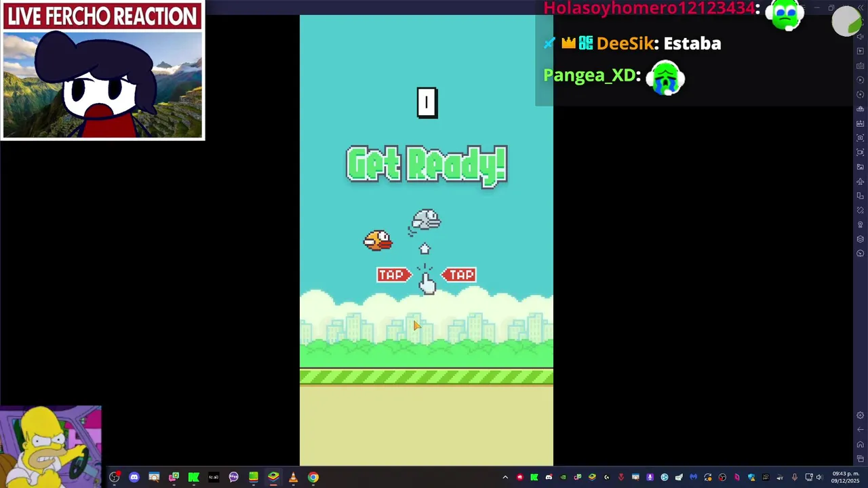Open Discord from the taskbar
This screenshot has height=488, width=868.
click(134, 477)
